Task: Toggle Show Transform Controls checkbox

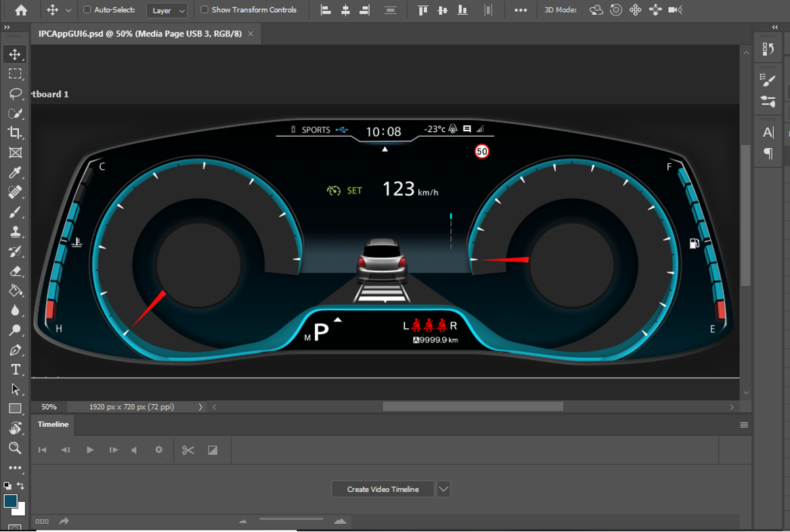Action: [204, 9]
